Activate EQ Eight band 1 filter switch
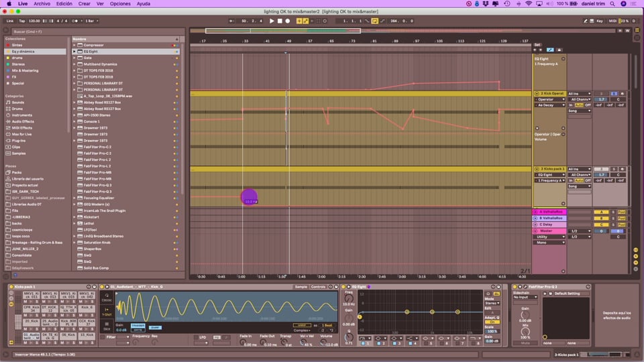This screenshot has width=644, height=362. 363,343
